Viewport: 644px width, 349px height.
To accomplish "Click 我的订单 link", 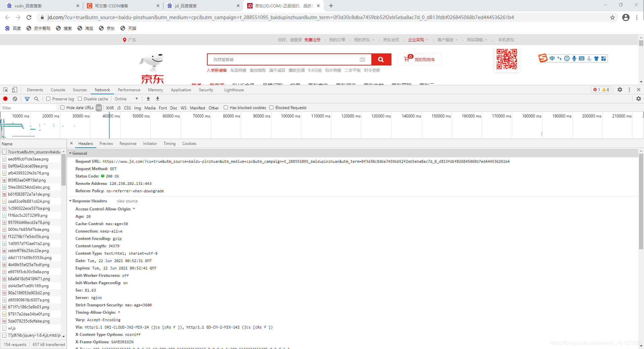I will pos(337,40).
